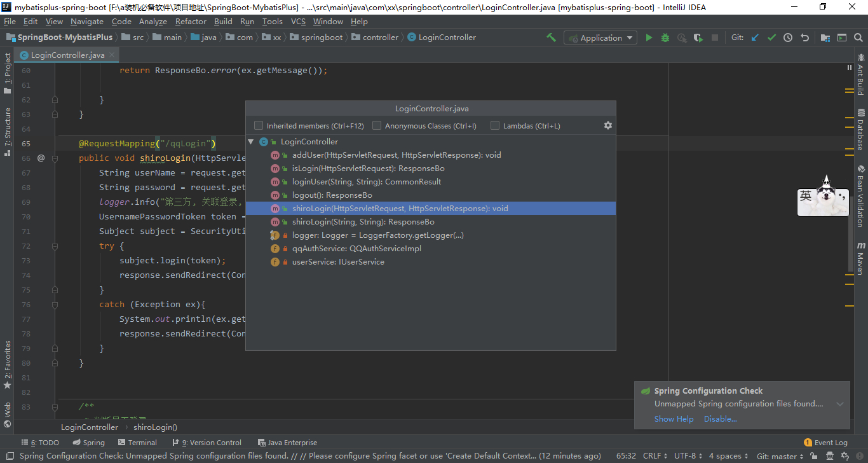The height and width of the screenshot is (463, 868).
Task: Open the Web tool window
Action: point(8,415)
